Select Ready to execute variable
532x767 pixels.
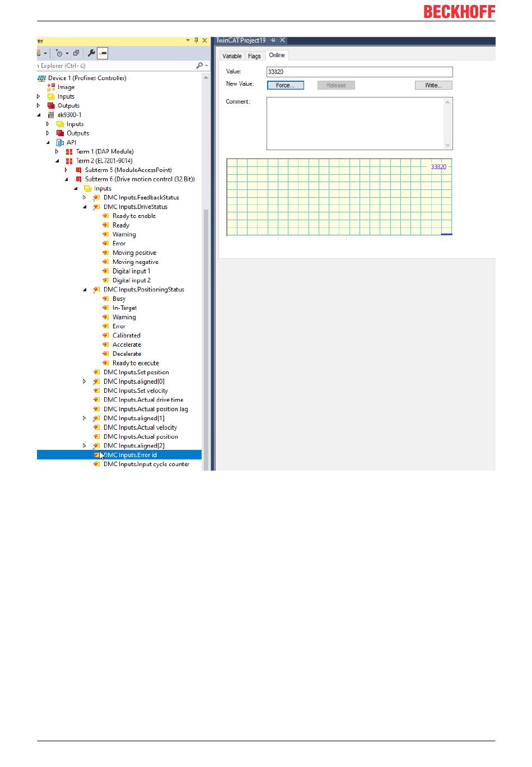(x=136, y=363)
